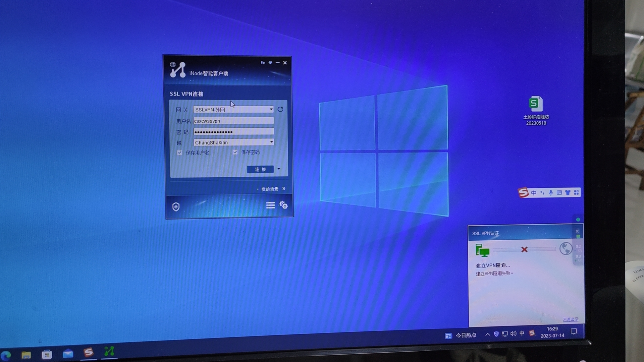The height and width of the screenshot is (362, 644).
Task: Click the don't show again link
Action: click(x=570, y=319)
